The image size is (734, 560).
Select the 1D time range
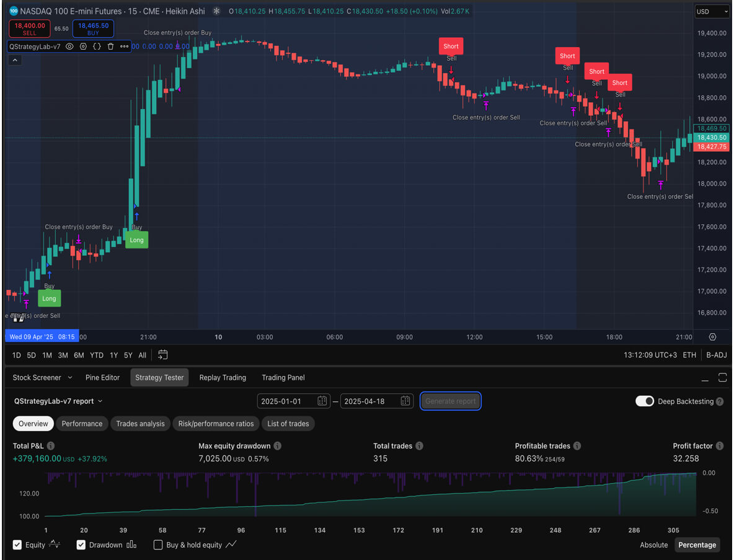tap(16, 355)
